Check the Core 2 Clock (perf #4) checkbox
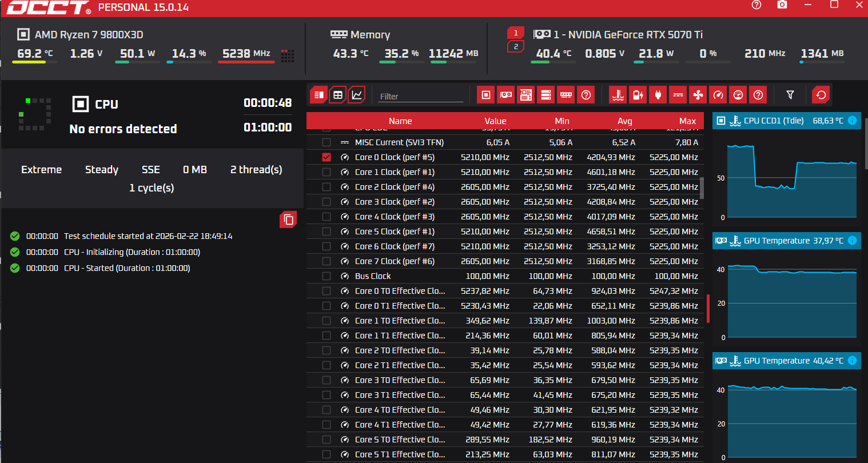Screen dimensions: 868x463 point(327,187)
